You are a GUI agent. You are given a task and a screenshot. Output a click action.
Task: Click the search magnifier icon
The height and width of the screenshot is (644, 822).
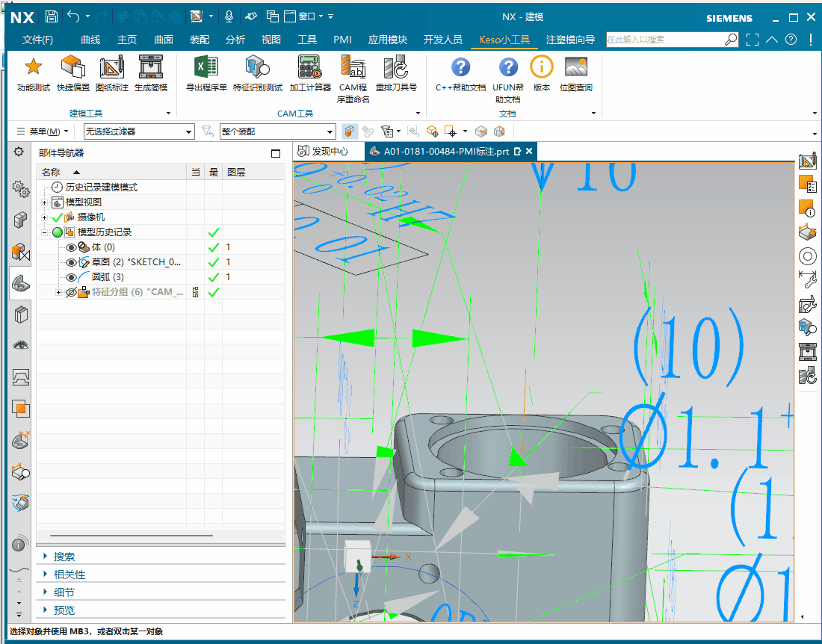coord(730,40)
